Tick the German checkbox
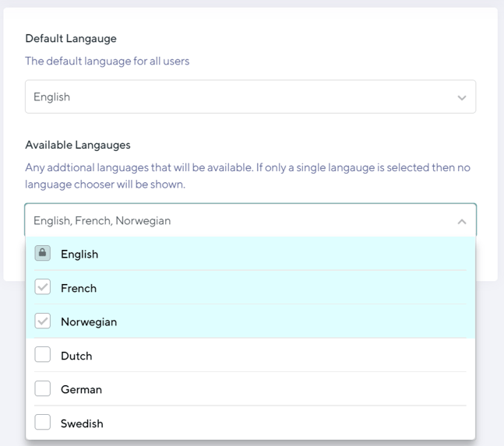This screenshot has height=446, width=504. pos(43,389)
